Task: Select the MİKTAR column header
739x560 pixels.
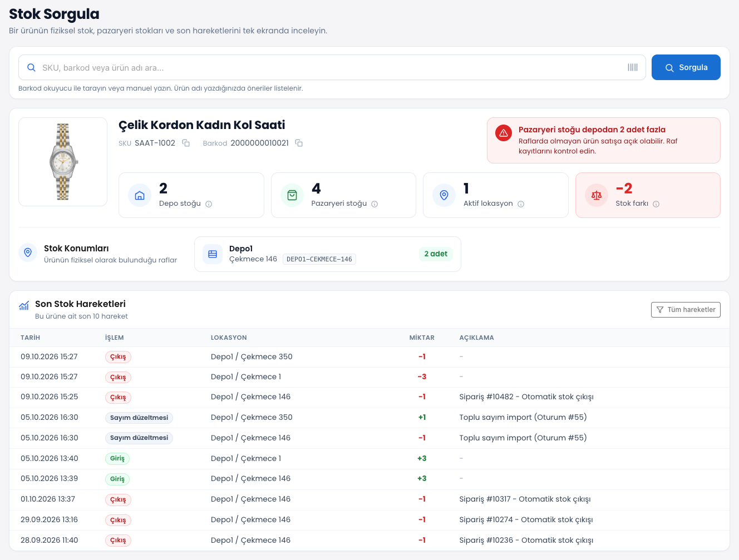Action: pyautogui.click(x=422, y=338)
